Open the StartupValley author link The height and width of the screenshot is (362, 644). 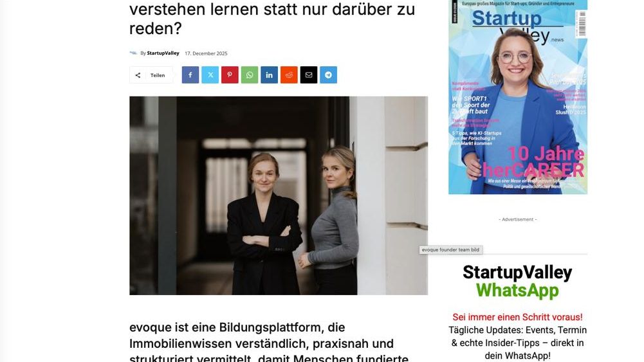pyautogui.click(x=163, y=53)
